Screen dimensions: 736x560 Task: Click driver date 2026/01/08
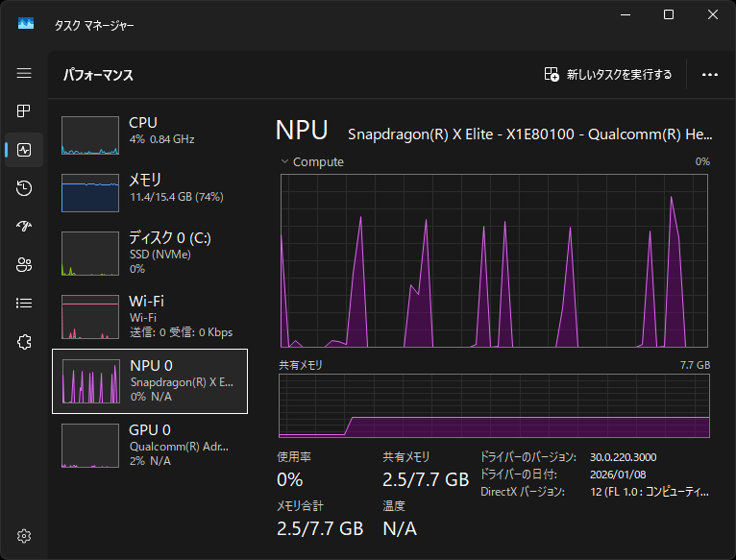[x=618, y=475]
